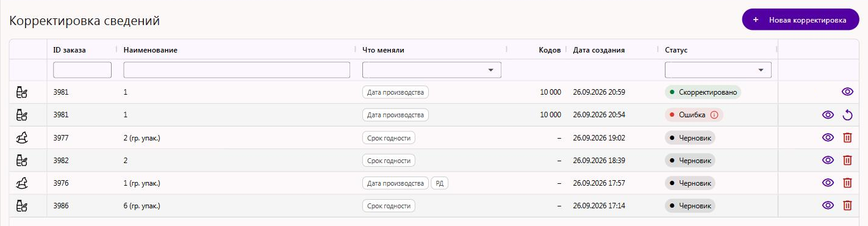Select the date cell 26.09.2026 17:14
The image size is (868, 226).
click(599, 205)
